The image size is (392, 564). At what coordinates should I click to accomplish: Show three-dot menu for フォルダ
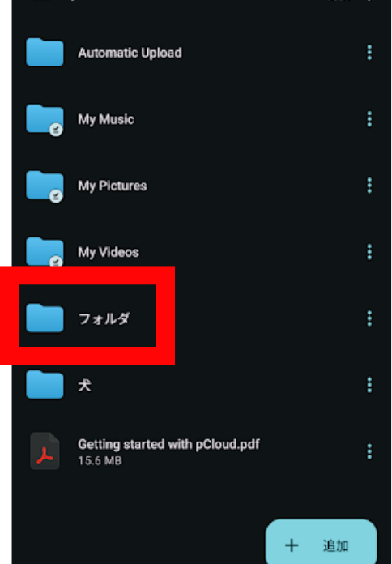click(x=369, y=318)
